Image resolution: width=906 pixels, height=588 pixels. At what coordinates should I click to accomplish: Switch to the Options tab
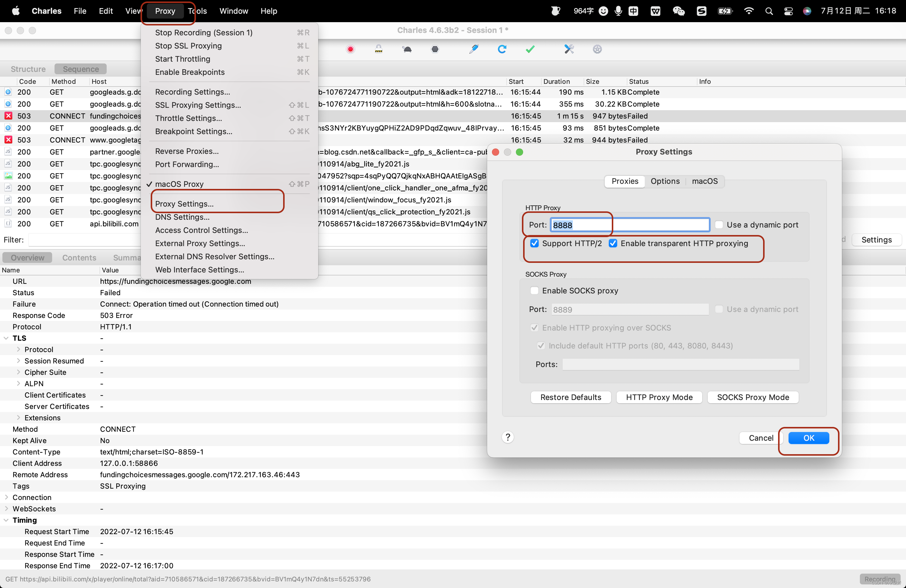(665, 181)
